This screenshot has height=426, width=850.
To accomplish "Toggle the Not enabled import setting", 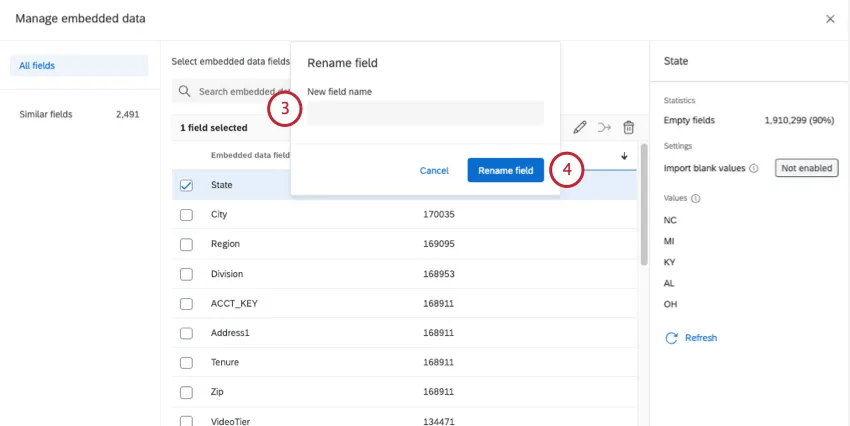I will pyautogui.click(x=806, y=168).
